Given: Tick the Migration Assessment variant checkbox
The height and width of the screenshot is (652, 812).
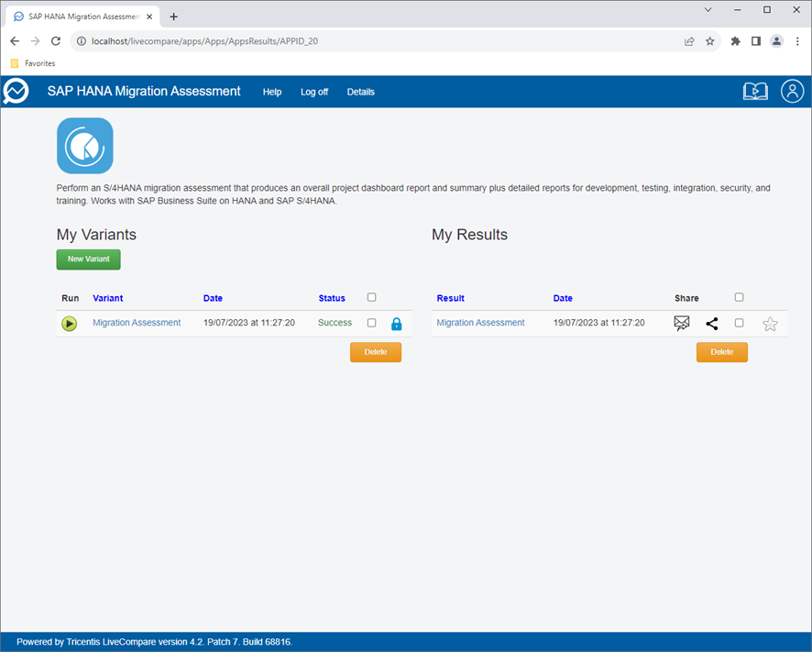Looking at the screenshot, I should click(371, 323).
